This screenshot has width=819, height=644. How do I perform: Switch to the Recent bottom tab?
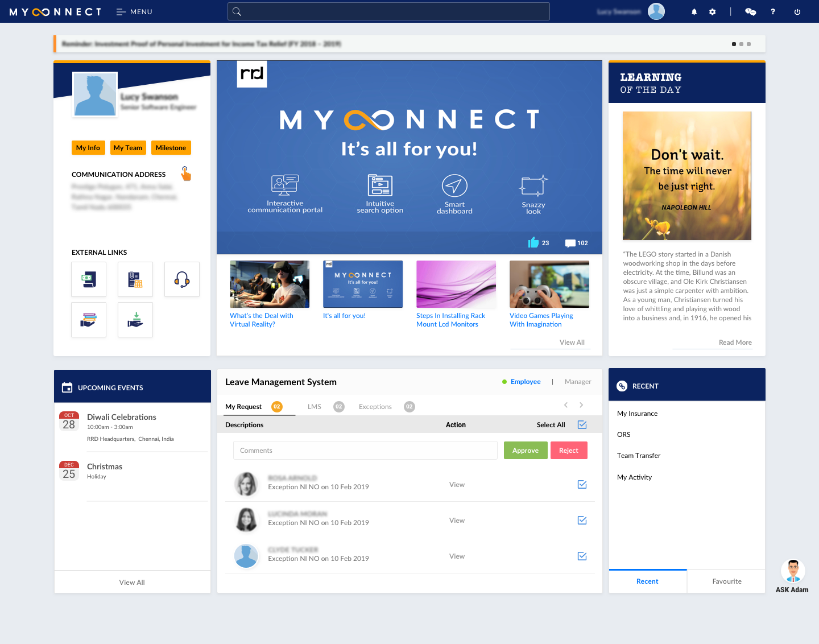pos(647,581)
